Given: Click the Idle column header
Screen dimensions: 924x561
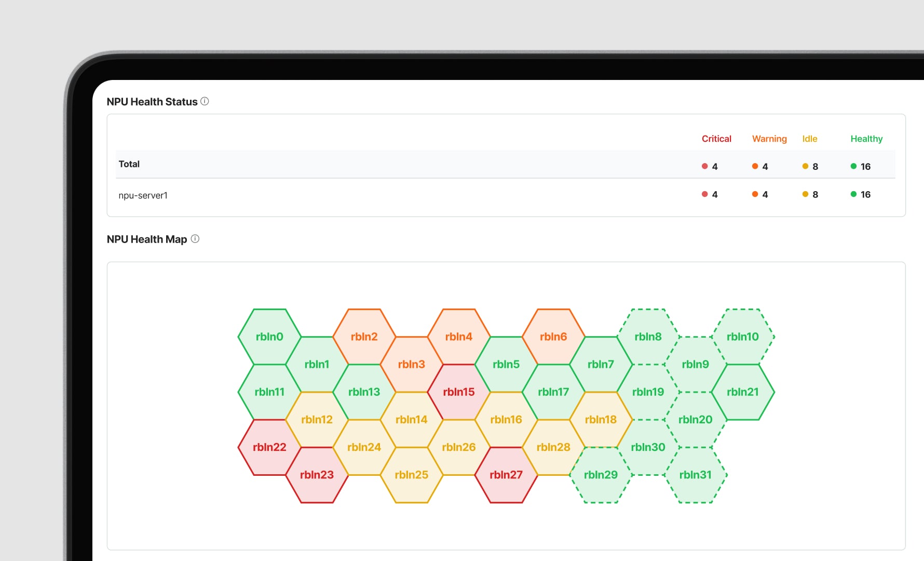Looking at the screenshot, I should [x=810, y=139].
